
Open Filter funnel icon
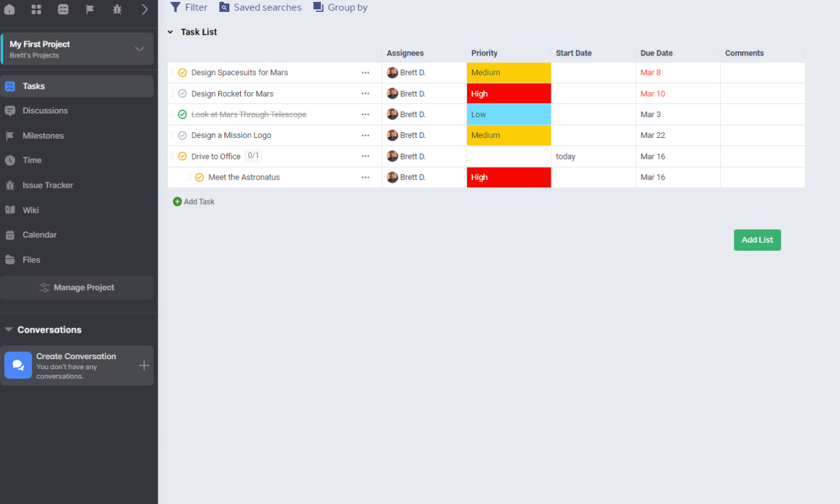pos(176,7)
